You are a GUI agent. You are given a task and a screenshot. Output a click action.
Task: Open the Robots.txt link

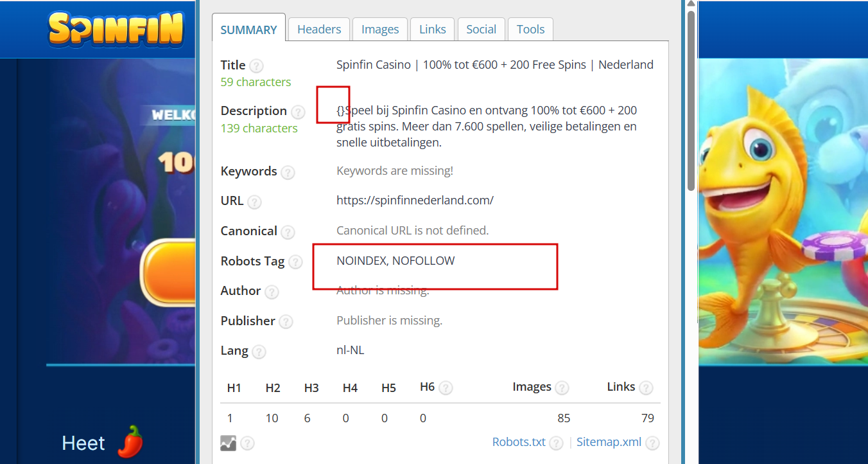click(519, 442)
